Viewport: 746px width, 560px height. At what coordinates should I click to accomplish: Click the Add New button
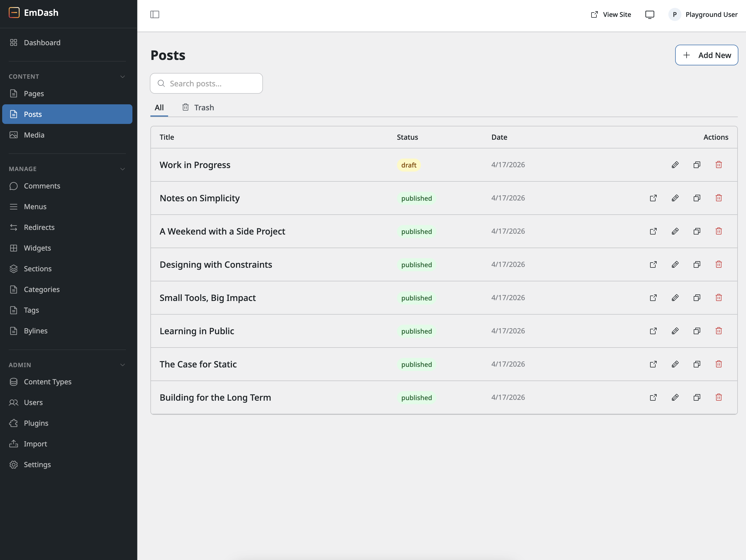[706, 55]
